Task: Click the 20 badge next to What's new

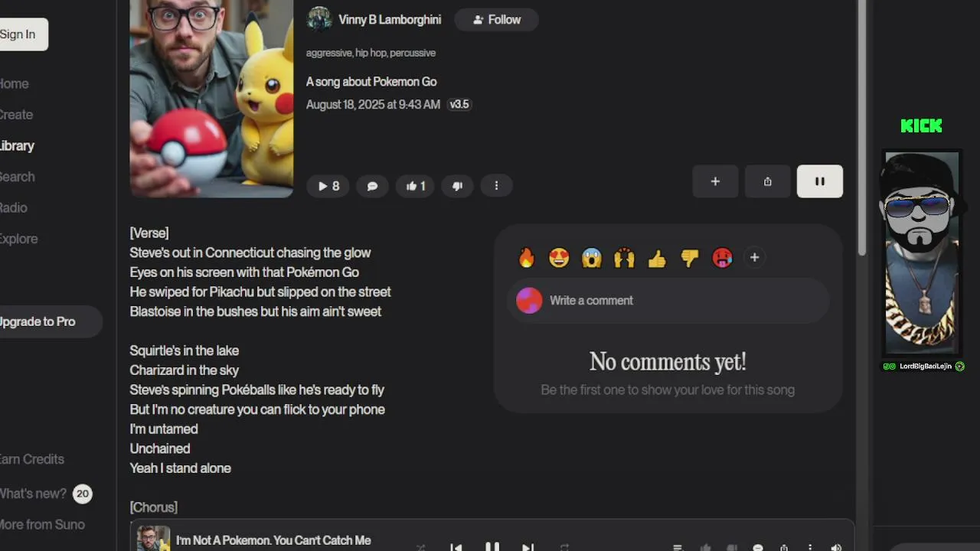Action: pos(83,494)
